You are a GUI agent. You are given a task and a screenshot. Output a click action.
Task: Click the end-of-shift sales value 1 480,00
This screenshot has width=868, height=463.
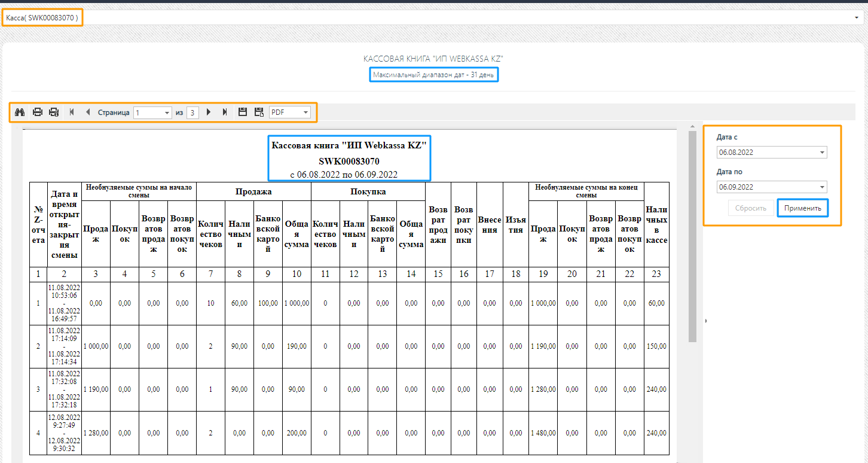[543, 432]
